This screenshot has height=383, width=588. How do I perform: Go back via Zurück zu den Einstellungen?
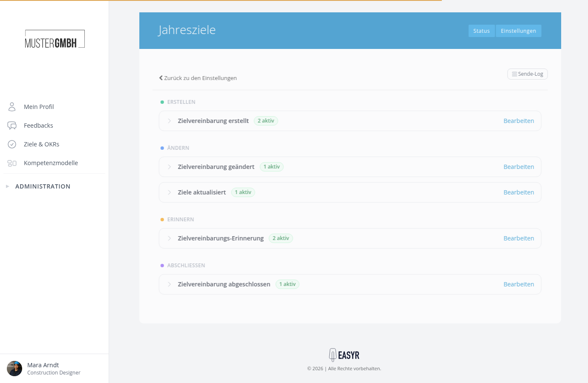pyautogui.click(x=198, y=78)
